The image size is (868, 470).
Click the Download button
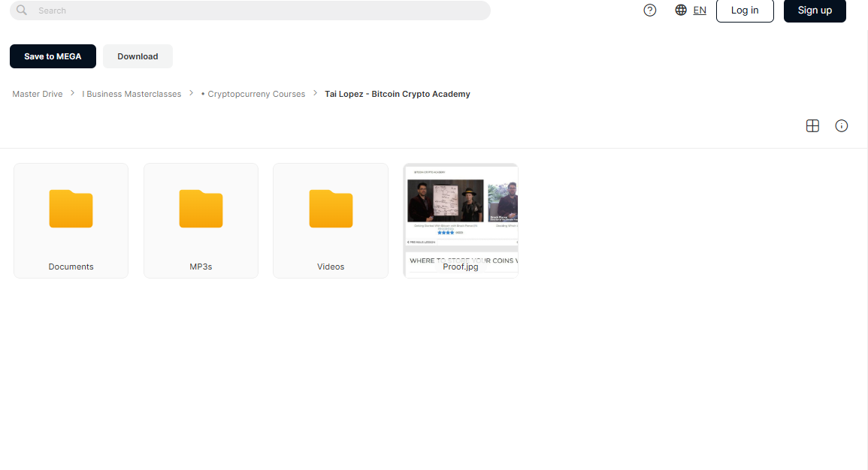click(x=138, y=56)
